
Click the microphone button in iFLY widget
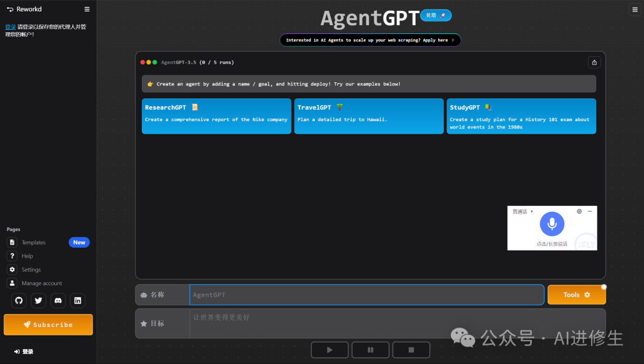click(x=552, y=224)
